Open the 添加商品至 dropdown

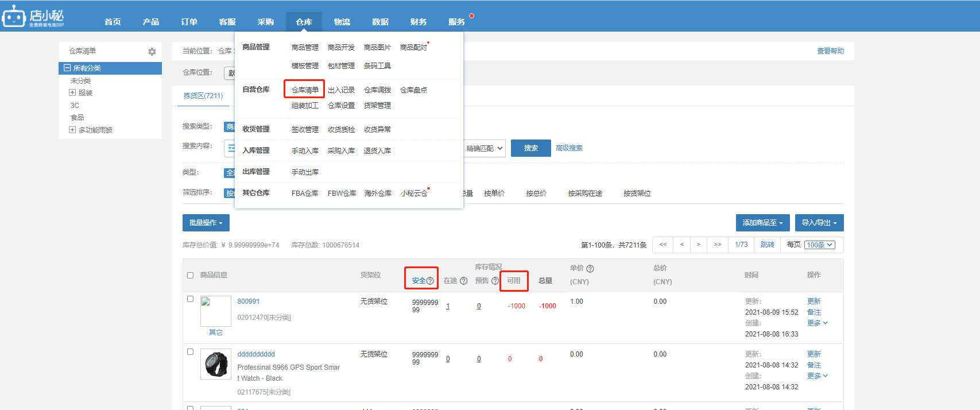(x=762, y=223)
